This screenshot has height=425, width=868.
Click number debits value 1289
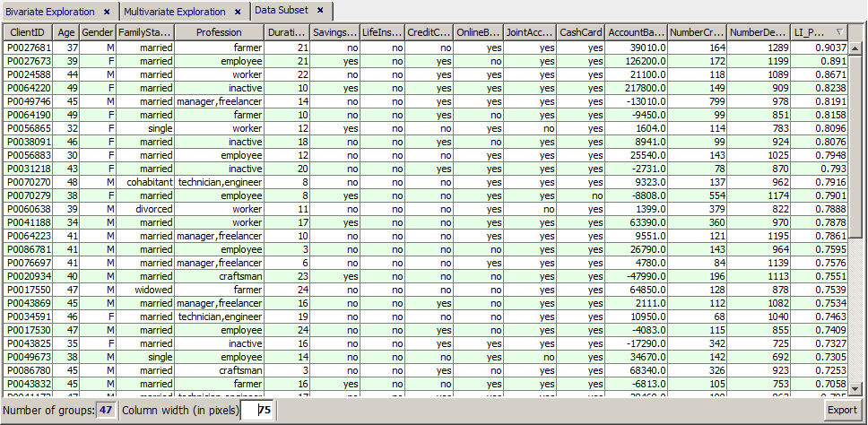click(759, 48)
